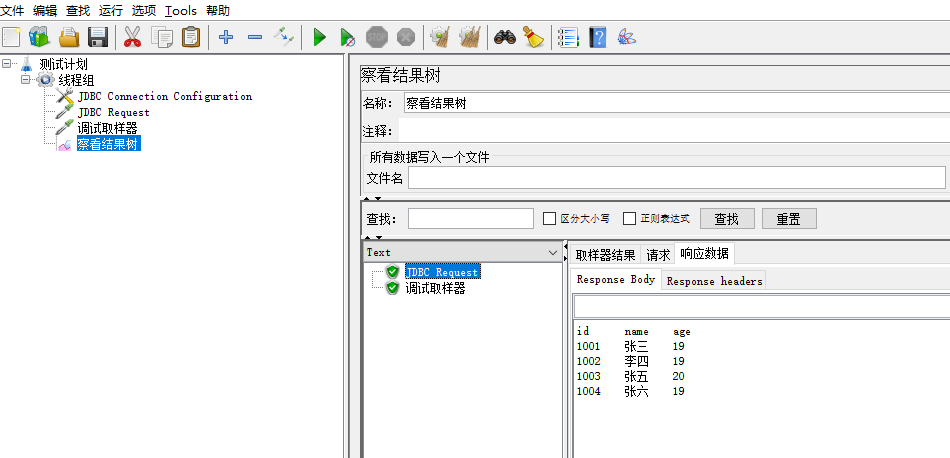
Task: Click the binoculars Search icon in toolbar
Action: pyautogui.click(x=505, y=38)
